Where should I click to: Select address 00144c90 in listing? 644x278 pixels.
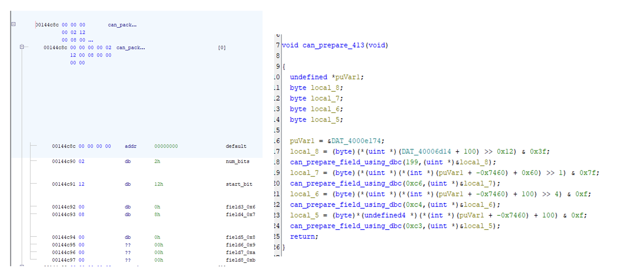[64, 161]
